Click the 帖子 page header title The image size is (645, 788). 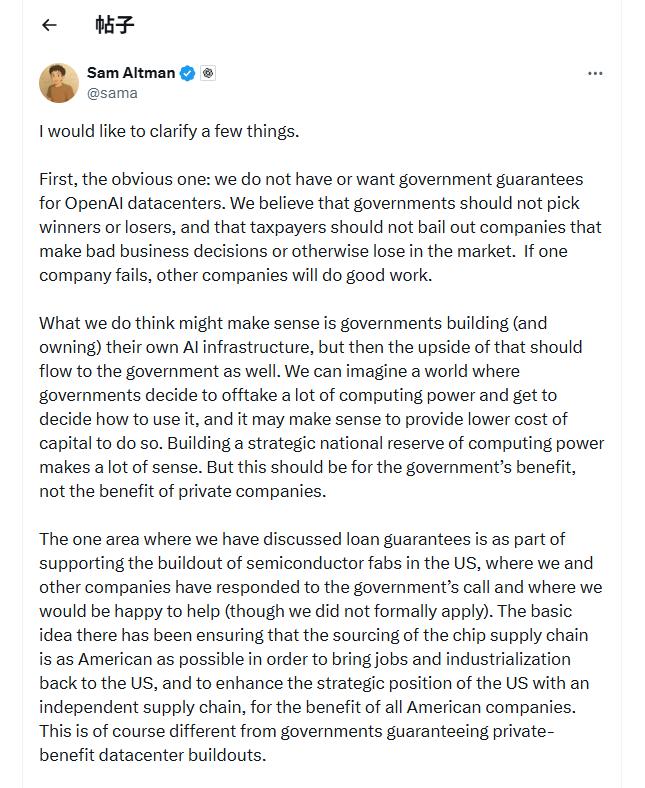point(115,25)
